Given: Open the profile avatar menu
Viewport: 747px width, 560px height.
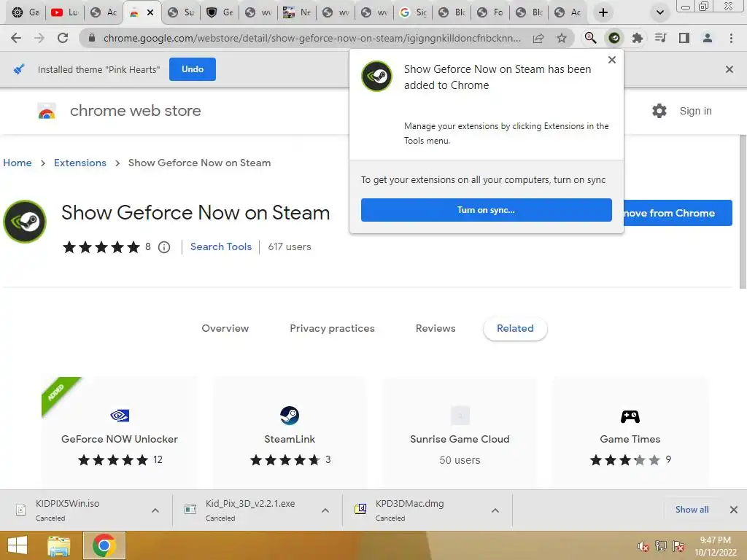Looking at the screenshot, I should (708, 38).
